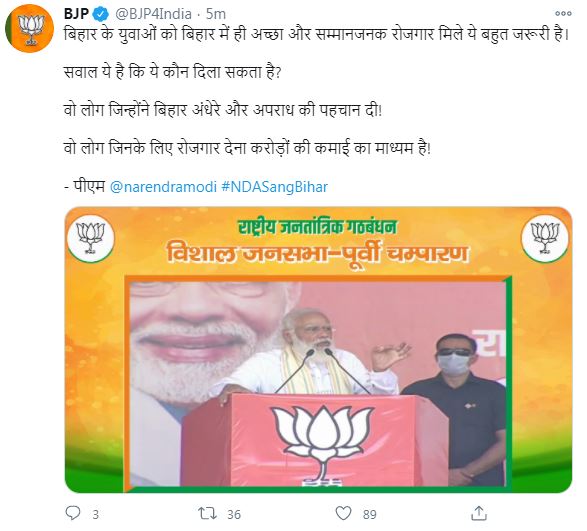
Task: Open the share tweet icon
Action: click(x=479, y=513)
